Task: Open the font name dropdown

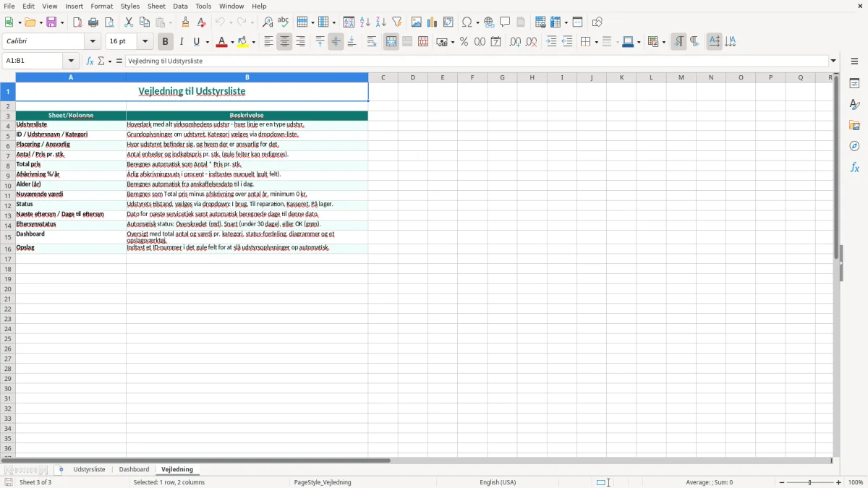Action: (93, 41)
